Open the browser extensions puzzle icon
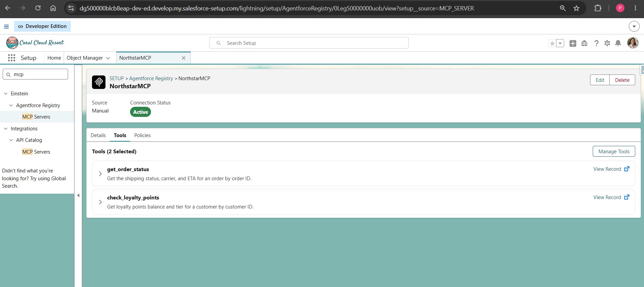644x287 pixels. [x=598, y=8]
